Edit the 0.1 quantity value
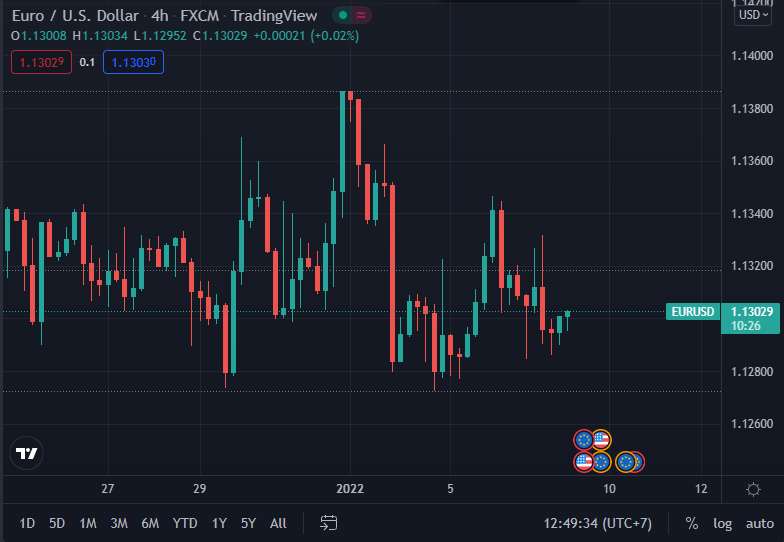Screen dimensions: 784x542 click(x=87, y=62)
